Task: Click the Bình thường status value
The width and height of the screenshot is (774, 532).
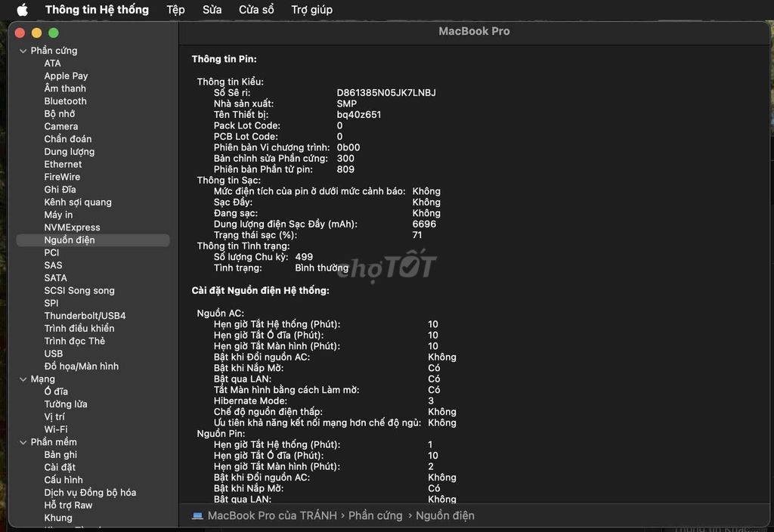Action: [x=321, y=268]
